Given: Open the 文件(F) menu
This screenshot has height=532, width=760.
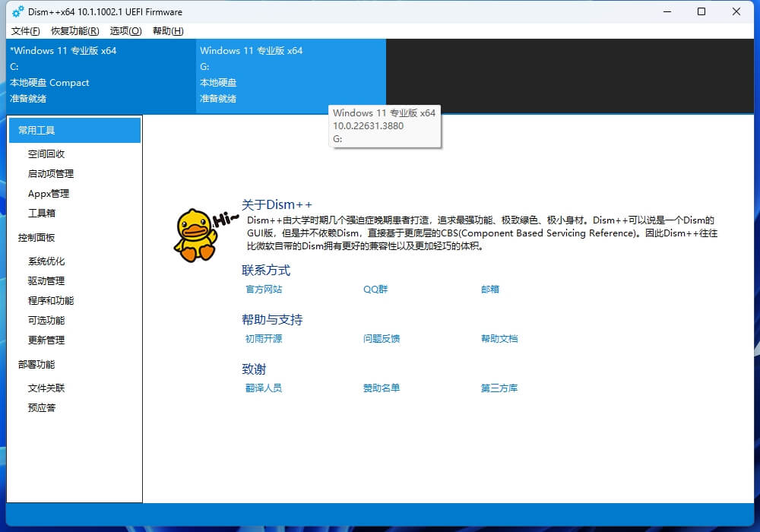Looking at the screenshot, I should point(26,31).
